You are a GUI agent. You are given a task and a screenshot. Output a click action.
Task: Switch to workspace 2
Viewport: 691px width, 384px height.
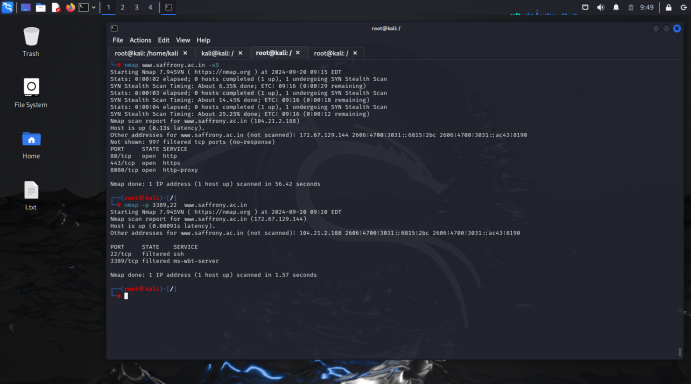click(x=123, y=7)
